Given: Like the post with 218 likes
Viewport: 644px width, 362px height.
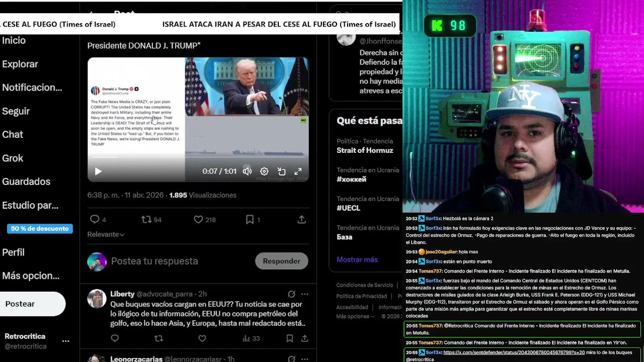Looking at the screenshot, I should click(x=205, y=219).
